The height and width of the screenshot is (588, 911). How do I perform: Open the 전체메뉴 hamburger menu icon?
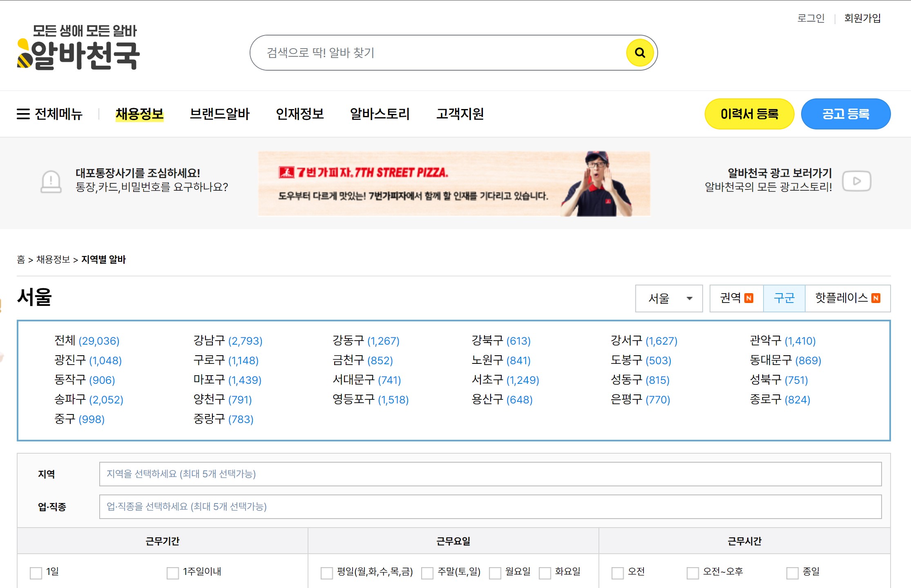[23, 114]
